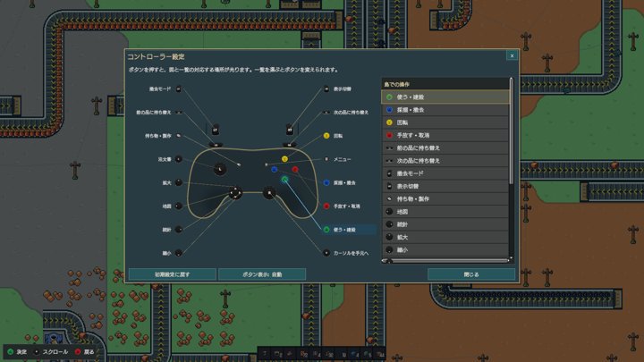The image size is (644, 362).
Task: Click 縮小 label left of controller diagram
Action: point(166,253)
